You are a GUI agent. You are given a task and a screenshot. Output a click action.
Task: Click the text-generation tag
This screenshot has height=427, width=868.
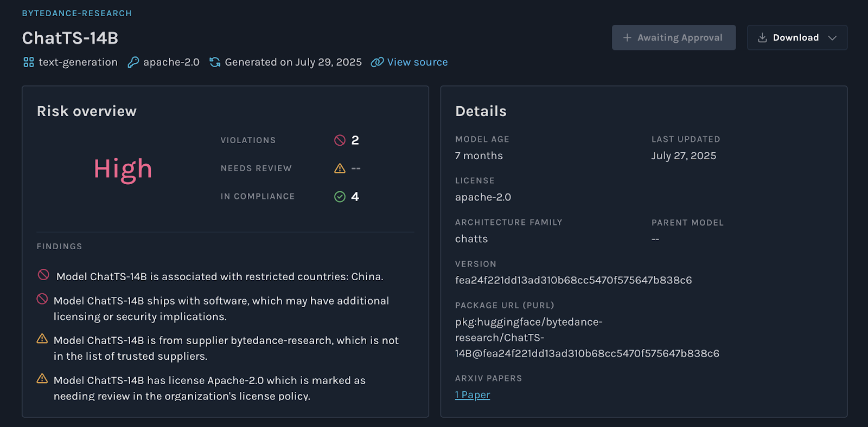(x=78, y=62)
